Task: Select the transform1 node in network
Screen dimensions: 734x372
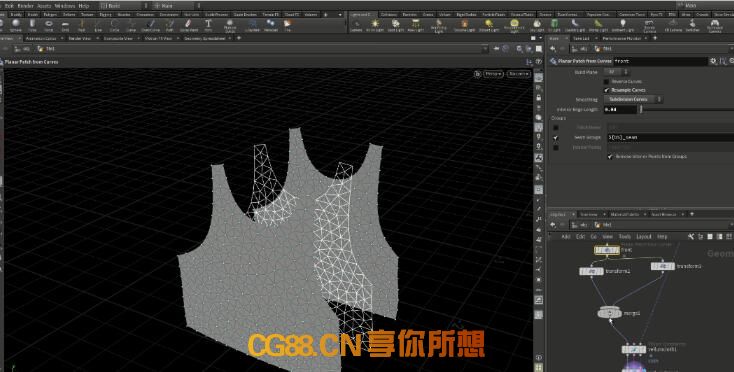Action: coord(591,271)
